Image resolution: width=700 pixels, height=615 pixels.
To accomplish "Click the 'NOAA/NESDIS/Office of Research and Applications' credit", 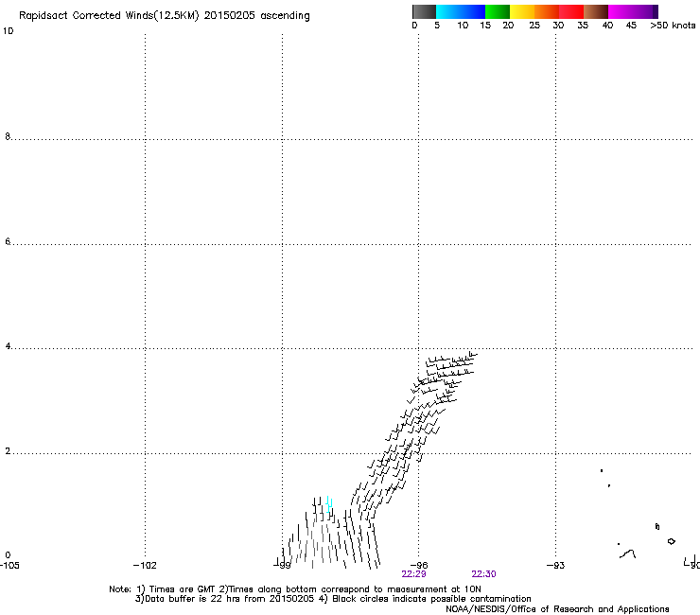I will (x=557, y=609).
